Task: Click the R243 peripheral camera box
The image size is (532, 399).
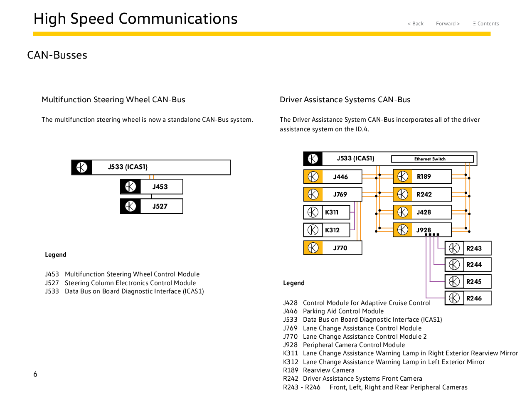Action: [468, 248]
